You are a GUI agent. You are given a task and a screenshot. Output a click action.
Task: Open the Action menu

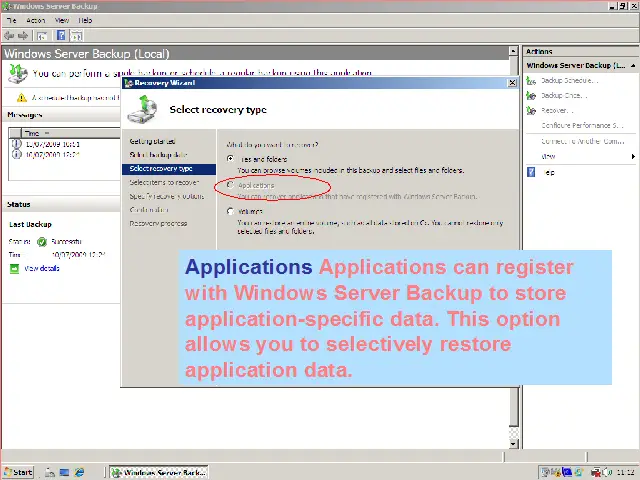point(36,19)
